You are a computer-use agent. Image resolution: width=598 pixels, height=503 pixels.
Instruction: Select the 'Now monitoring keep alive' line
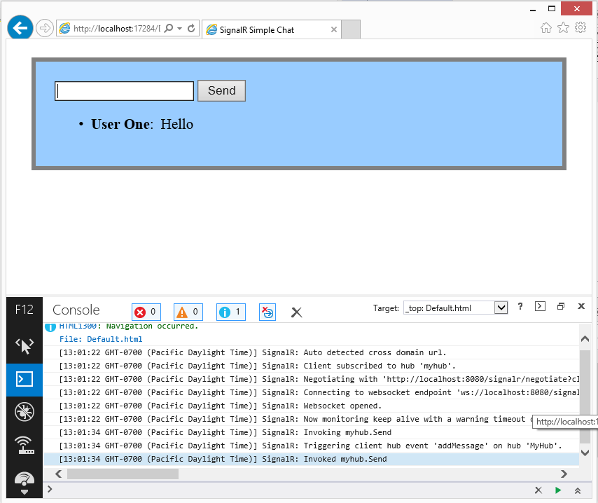(x=312, y=419)
